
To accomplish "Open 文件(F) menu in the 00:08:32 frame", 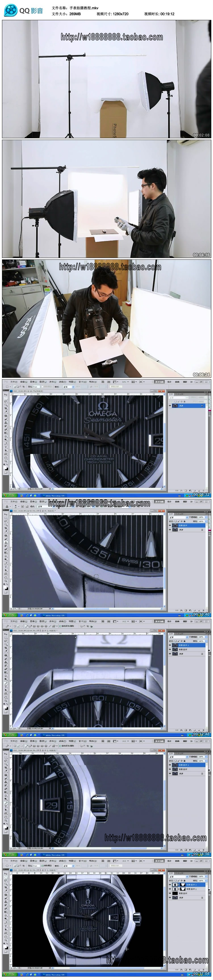I will [x=14, y=381].
